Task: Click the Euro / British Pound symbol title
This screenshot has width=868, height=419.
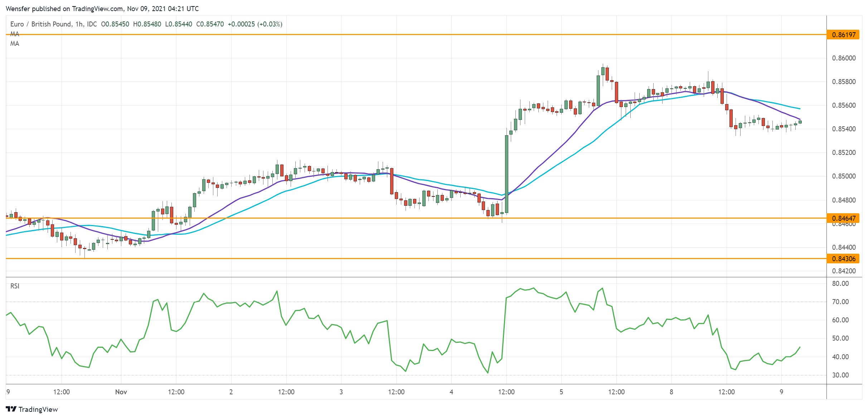Action: pos(40,24)
